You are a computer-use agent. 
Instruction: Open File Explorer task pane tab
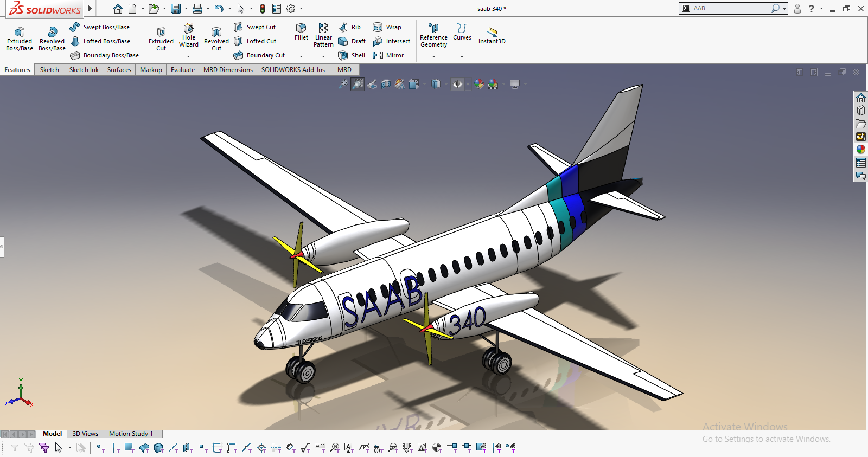(861, 124)
